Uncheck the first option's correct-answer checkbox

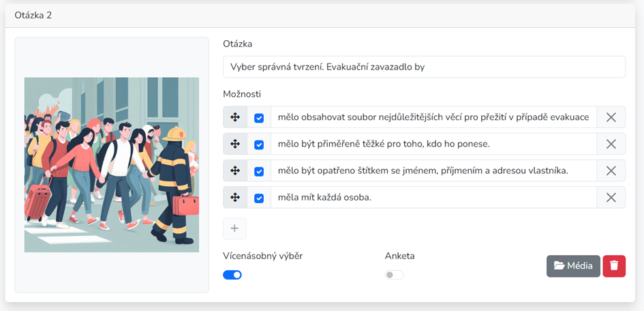tap(259, 118)
